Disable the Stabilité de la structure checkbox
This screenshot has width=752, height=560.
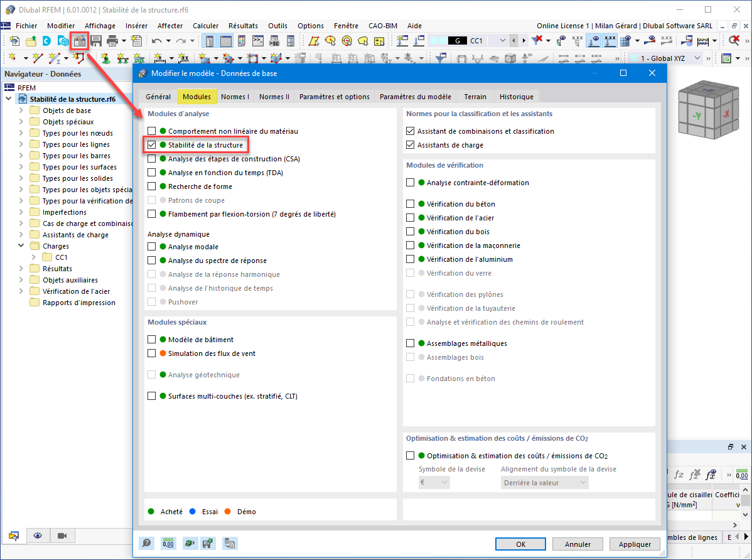click(x=151, y=144)
